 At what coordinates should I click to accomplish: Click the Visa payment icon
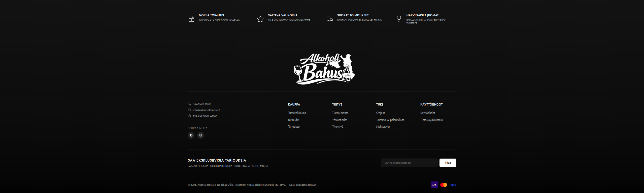453,185
